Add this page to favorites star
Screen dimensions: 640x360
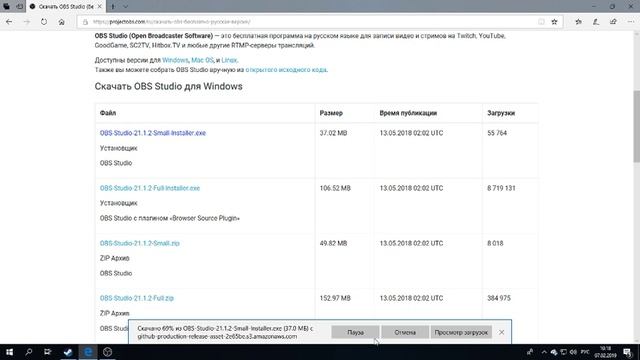[554, 22]
